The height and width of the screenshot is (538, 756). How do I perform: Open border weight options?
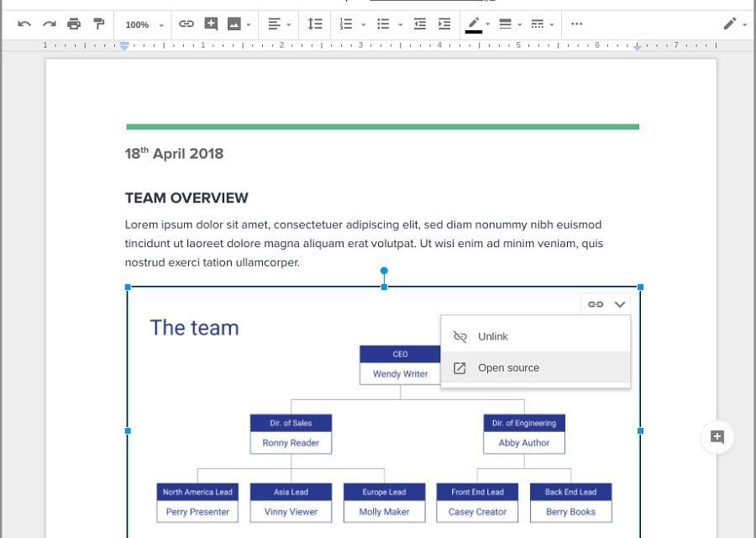(506, 24)
